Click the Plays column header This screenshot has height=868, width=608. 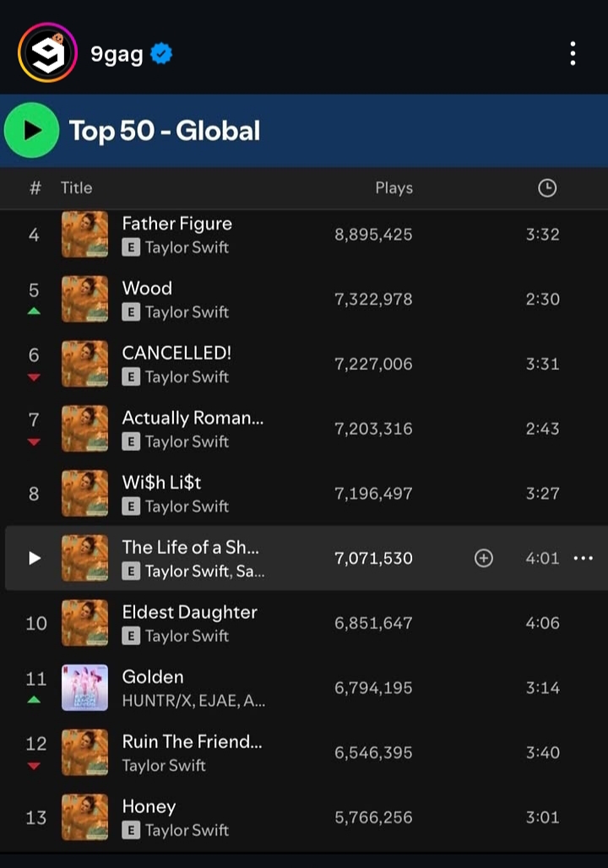click(x=394, y=188)
